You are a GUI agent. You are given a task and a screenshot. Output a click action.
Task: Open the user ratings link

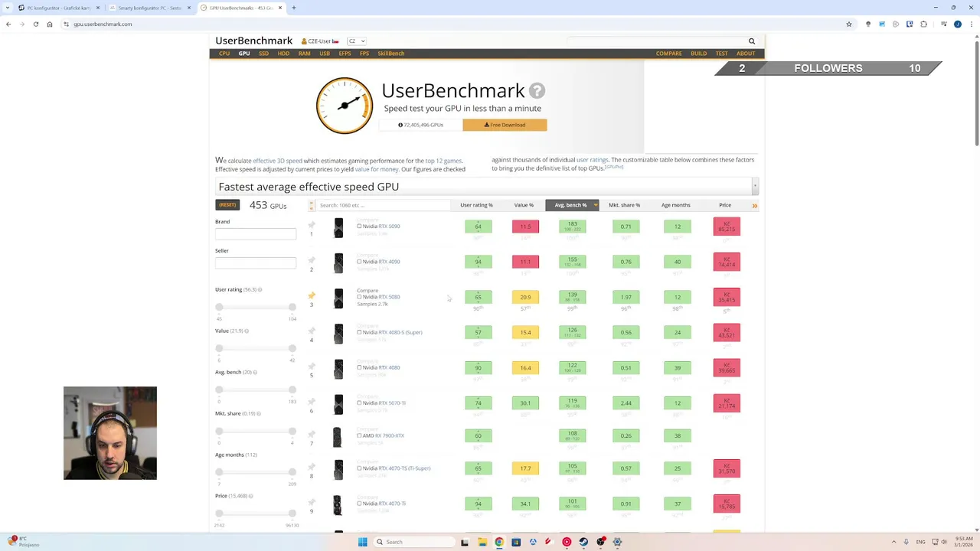[x=592, y=160]
